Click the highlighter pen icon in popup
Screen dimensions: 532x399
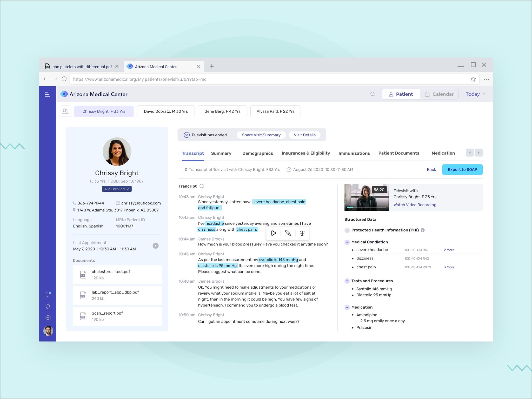pyautogui.click(x=288, y=233)
